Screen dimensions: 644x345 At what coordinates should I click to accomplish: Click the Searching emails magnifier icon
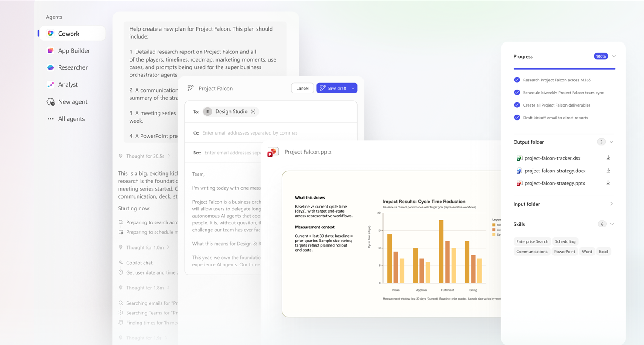point(121,303)
